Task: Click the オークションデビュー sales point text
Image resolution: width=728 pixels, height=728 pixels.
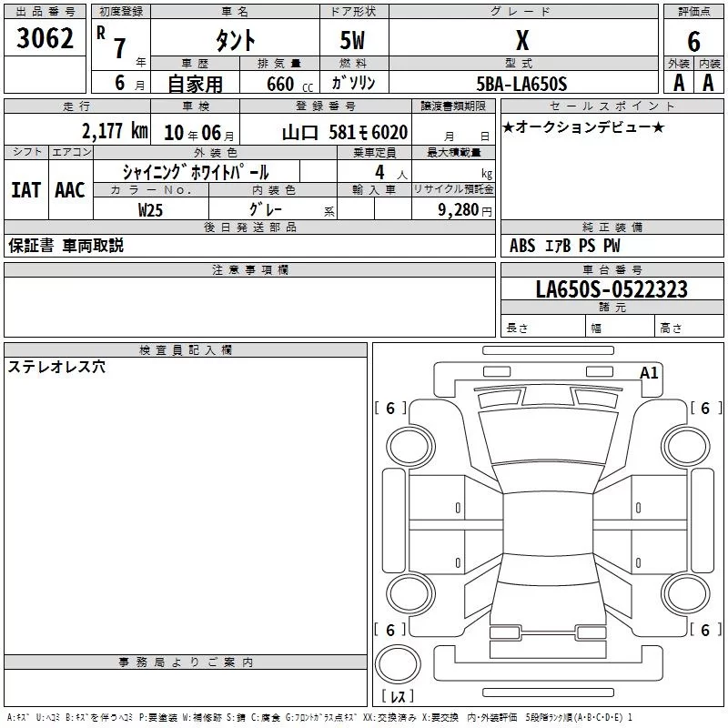Action: click(x=583, y=127)
